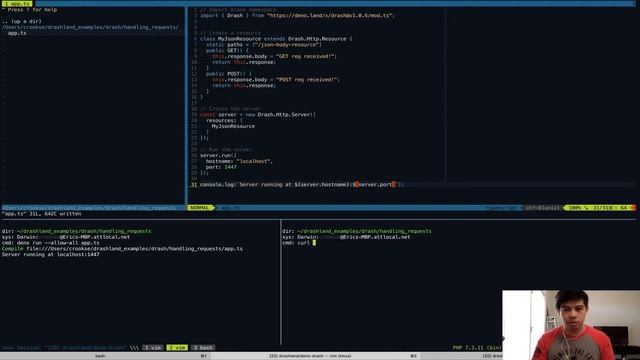Select the drashland/deno-drash vim (tmux) terminal tab
This screenshot has height=360, width=640.
tap(310, 356)
